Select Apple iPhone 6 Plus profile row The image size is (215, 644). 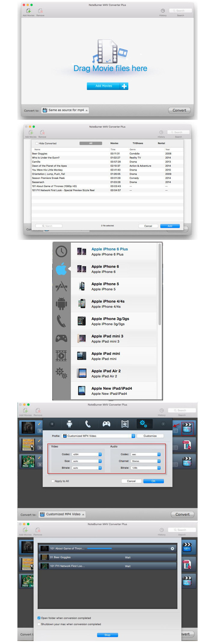[x=114, y=252]
